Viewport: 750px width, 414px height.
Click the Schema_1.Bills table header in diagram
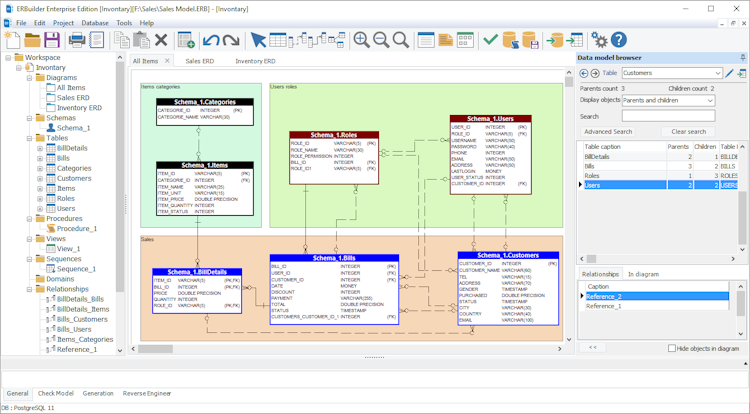334,258
